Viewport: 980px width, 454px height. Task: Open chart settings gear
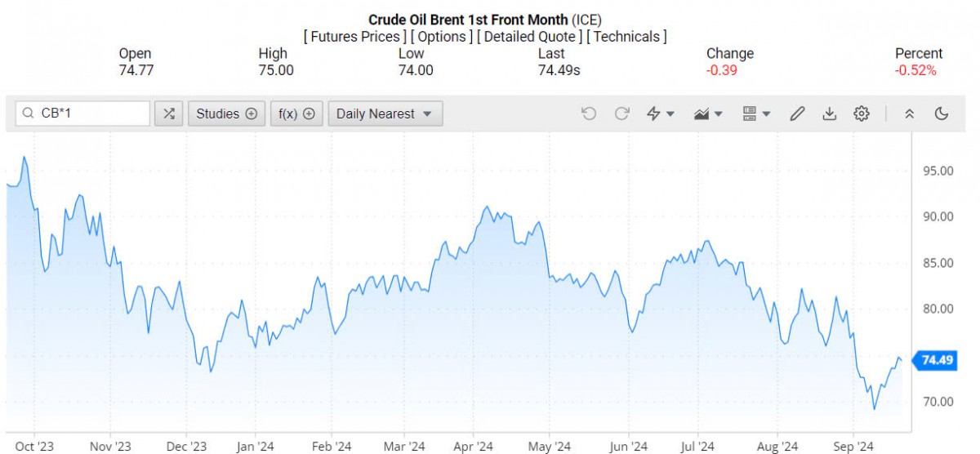pyautogui.click(x=862, y=113)
